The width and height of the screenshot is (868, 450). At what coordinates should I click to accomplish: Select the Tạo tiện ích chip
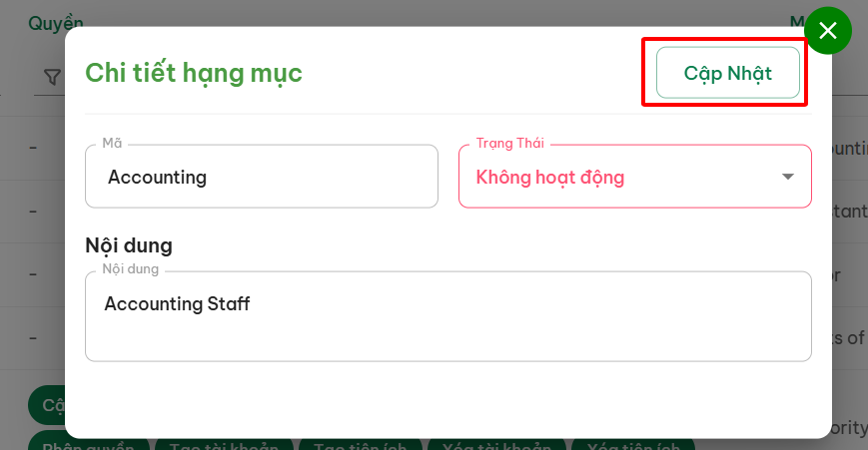[360, 444]
